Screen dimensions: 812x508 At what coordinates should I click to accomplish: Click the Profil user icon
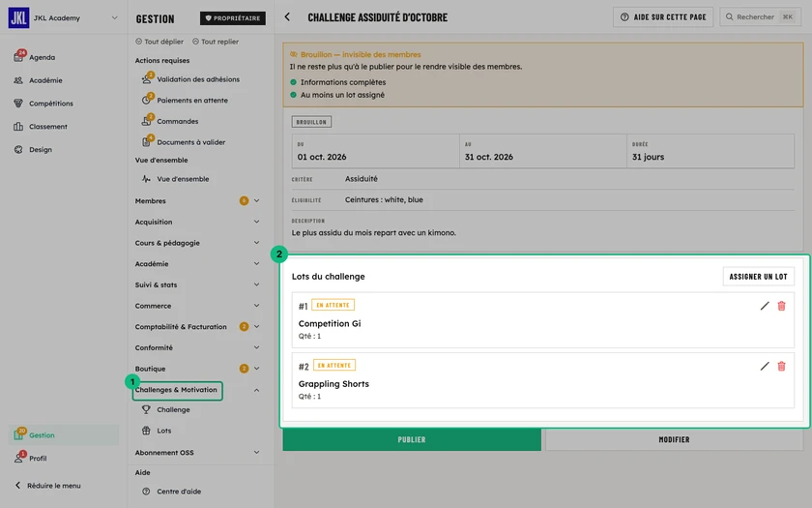click(19, 458)
